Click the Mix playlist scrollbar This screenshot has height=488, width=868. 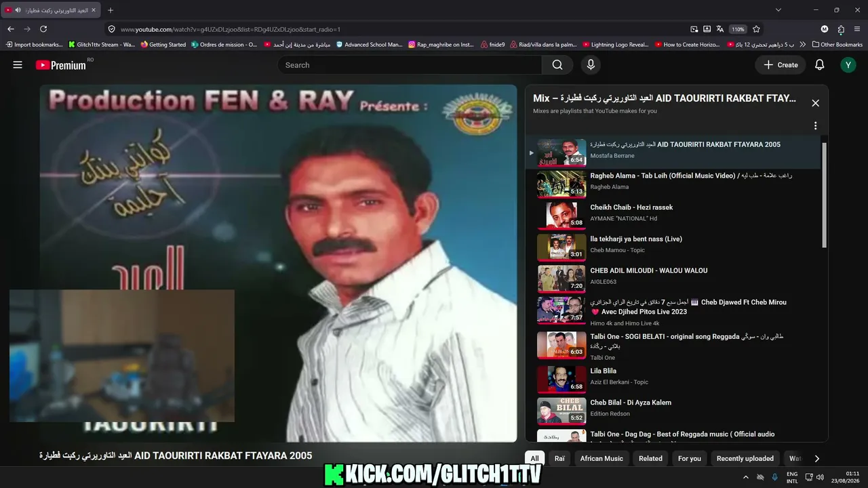click(x=825, y=195)
